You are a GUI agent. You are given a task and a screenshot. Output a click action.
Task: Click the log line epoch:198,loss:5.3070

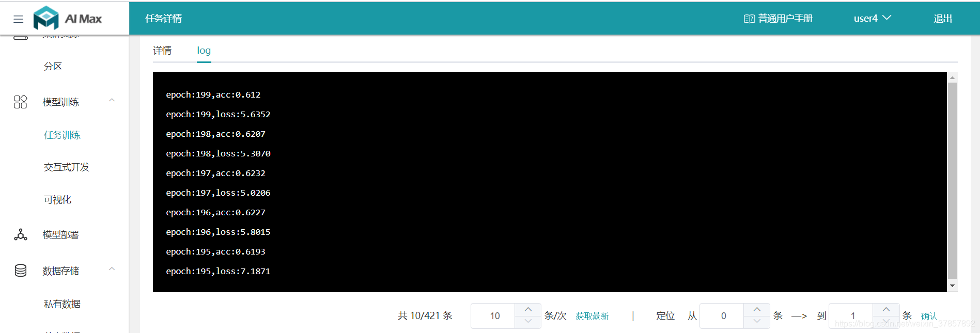(218, 153)
